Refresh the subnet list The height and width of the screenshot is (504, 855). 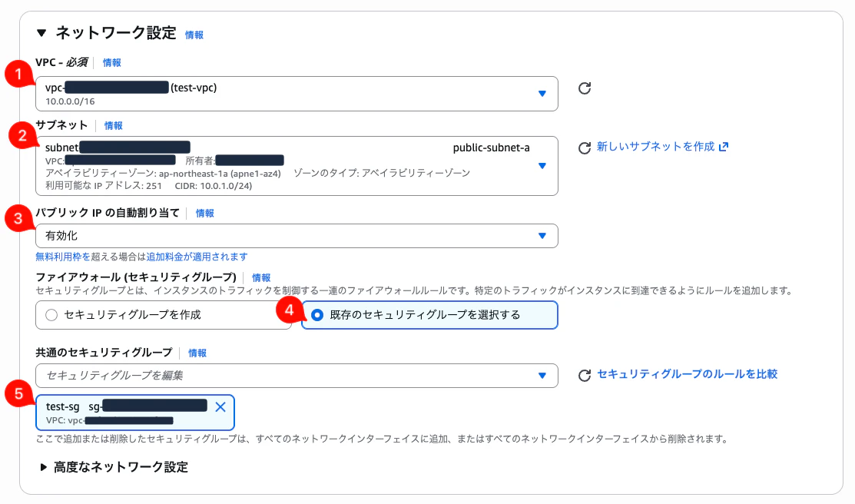tap(584, 146)
